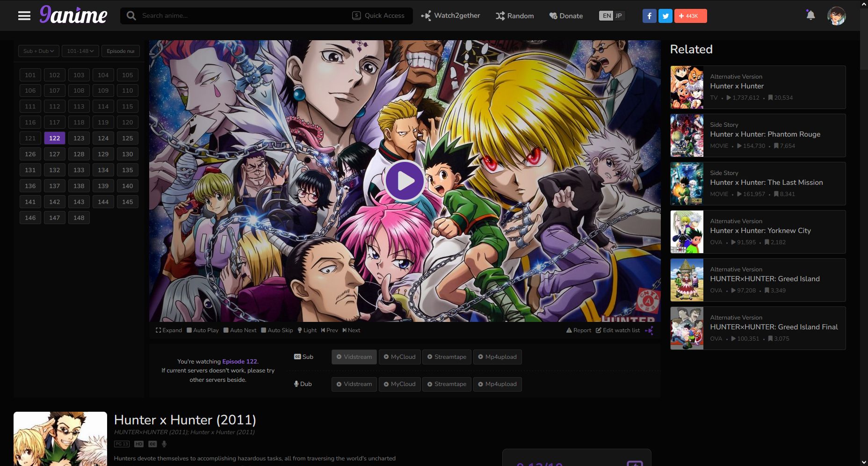868x466 pixels.
Task: Toggle Auto Skip checkbox
Action: pyautogui.click(x=277, y=330)
